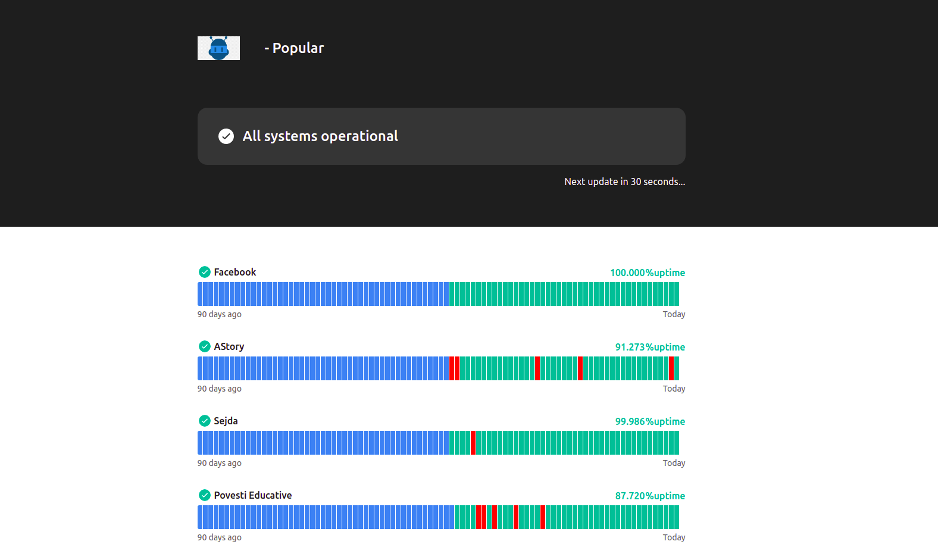Click the UptimeRobot logo in the header
Screen dimensions: 938x560
click(x=218, y=48)
